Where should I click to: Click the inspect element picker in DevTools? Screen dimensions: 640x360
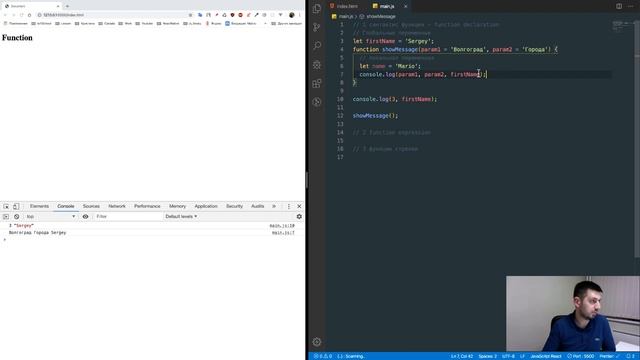6,207
